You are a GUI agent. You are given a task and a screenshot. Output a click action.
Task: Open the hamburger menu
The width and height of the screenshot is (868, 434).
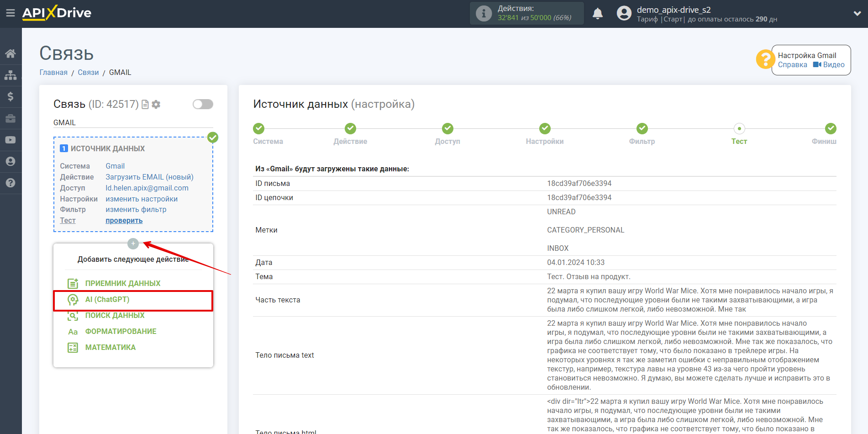click(11, 13)
